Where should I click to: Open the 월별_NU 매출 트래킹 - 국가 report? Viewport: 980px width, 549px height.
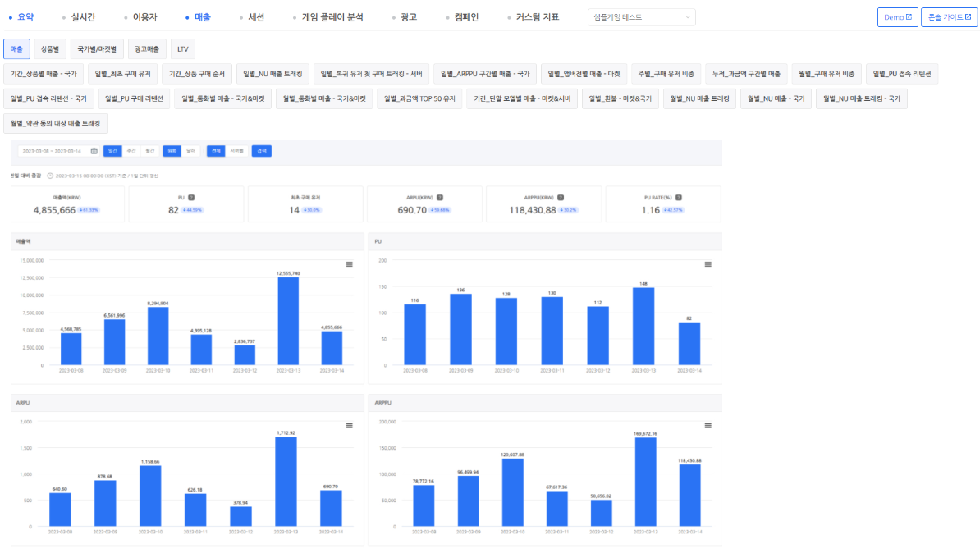tap(862, 98)
